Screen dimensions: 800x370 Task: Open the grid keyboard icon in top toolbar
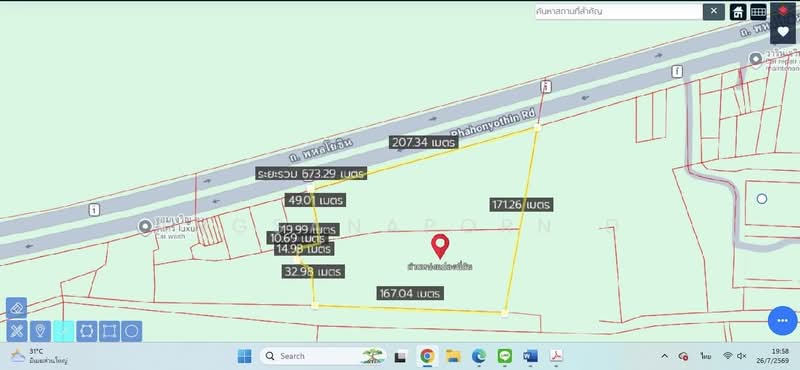coord(758,12)
